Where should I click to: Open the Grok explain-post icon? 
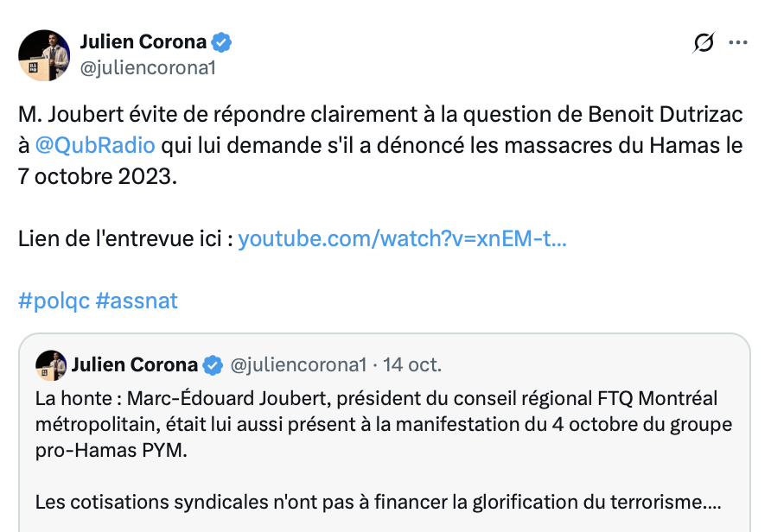pyautogui.click(x=704, y=42)
